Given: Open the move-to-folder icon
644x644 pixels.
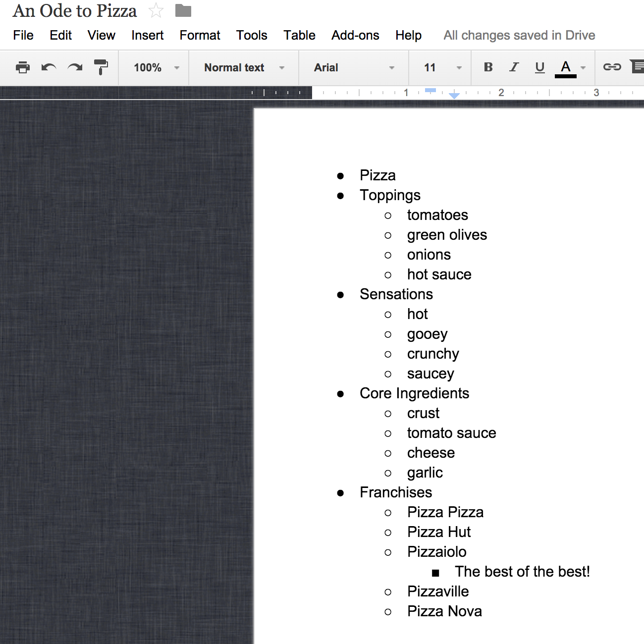Looking at the screenshot, I should 183,10.
